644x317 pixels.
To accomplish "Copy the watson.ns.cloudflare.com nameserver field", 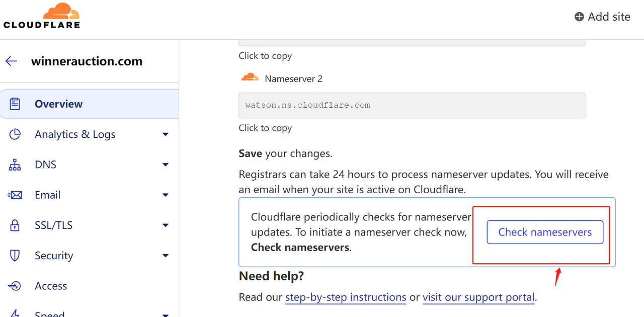I will 412,106.
